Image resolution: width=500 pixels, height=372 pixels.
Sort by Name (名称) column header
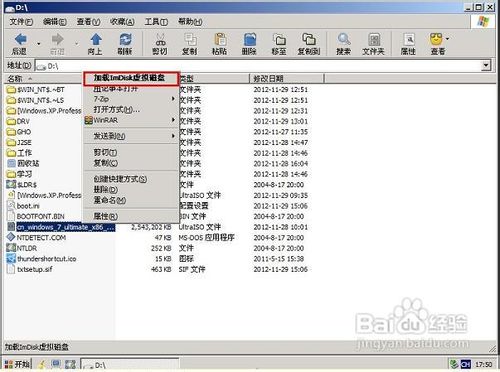tap(43, 79)
